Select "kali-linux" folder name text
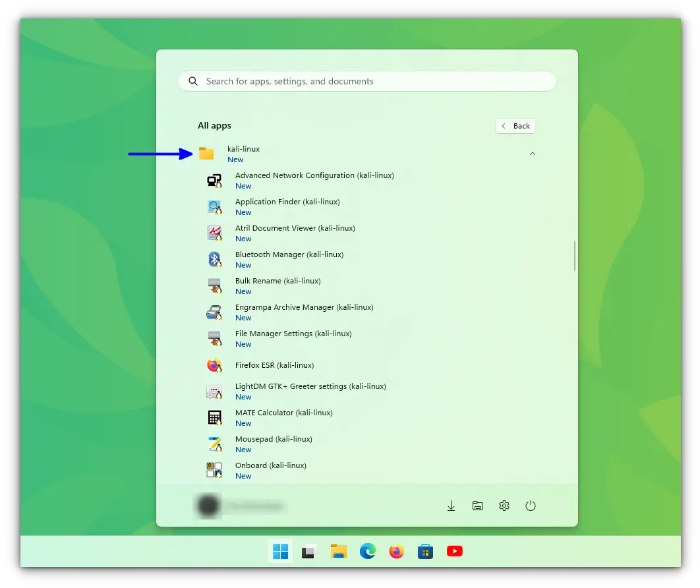 click(x=243, y=149)
